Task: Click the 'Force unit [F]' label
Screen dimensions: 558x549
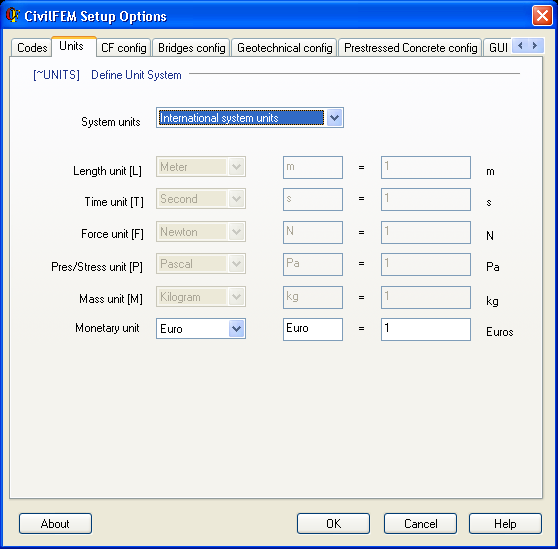Action: coord(112,234)
